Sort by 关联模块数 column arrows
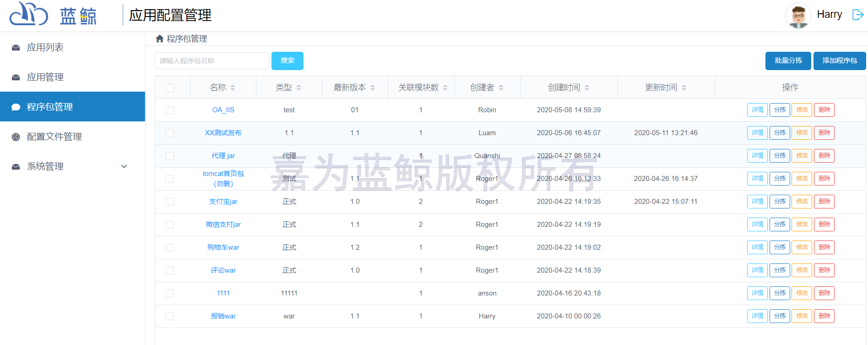The height and width of the screenshot is (345, 868). pos(445,88)
